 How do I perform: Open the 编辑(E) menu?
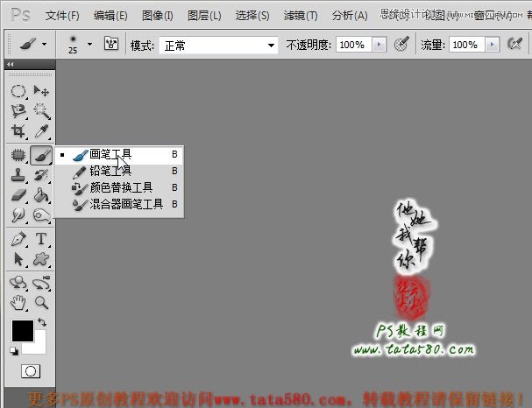(110, 16)
